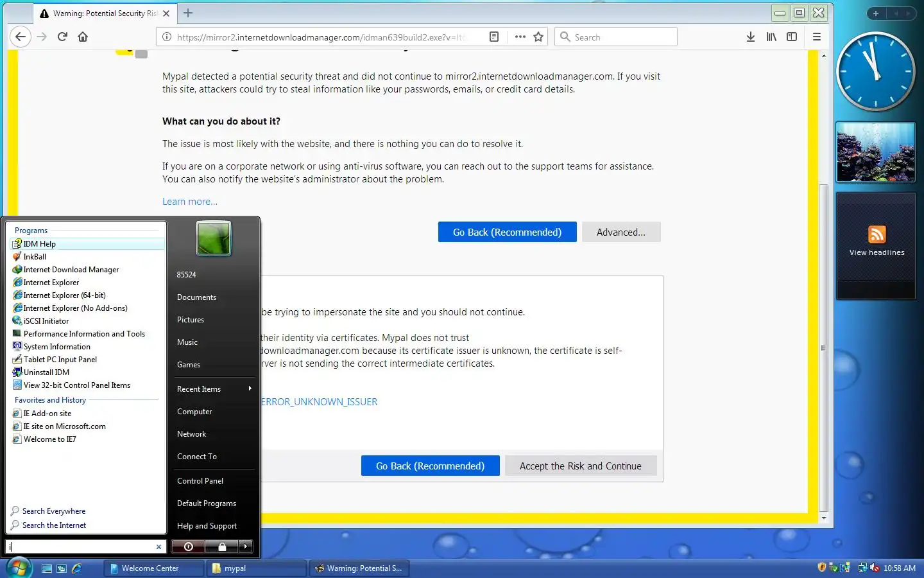Open the Downloads toolbar icon

tap(751, 37)
